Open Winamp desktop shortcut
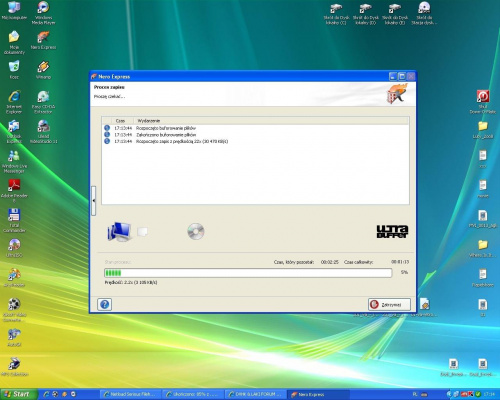500x400 pixels. point(43,70)
